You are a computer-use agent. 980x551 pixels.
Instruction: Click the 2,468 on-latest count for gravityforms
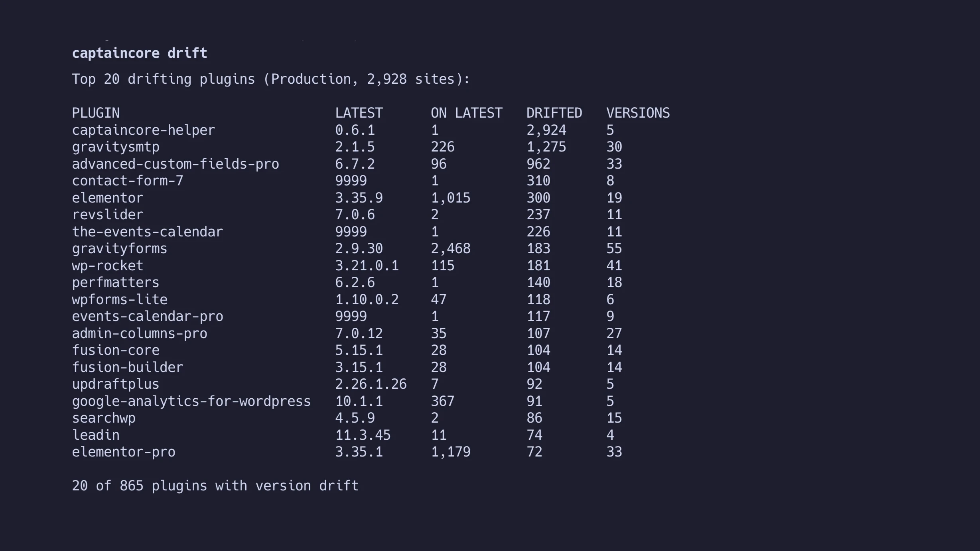coord(450,249)
